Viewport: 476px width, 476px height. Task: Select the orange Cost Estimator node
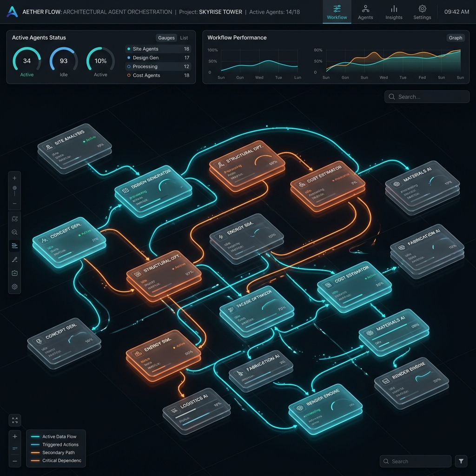tap(328, 186)
